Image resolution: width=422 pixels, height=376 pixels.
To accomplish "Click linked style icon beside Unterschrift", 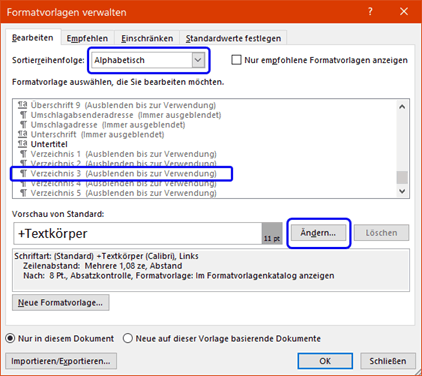I will click(x=22, y=134).
